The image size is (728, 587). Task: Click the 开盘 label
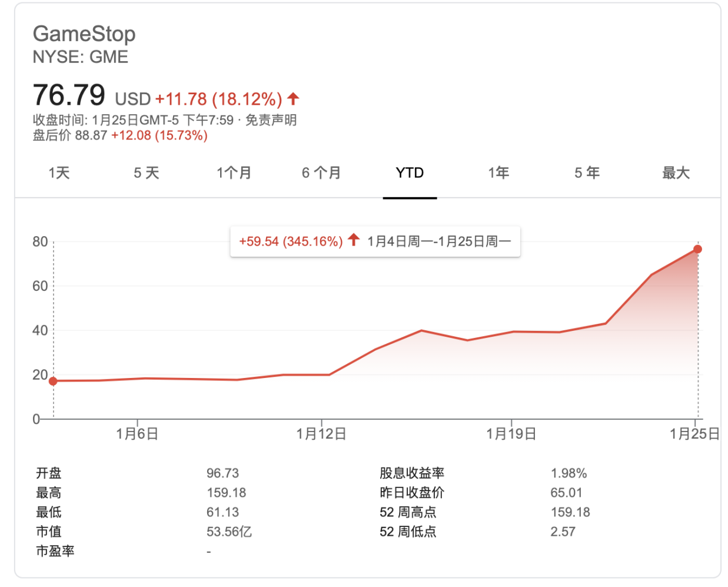tap(49, 473)
